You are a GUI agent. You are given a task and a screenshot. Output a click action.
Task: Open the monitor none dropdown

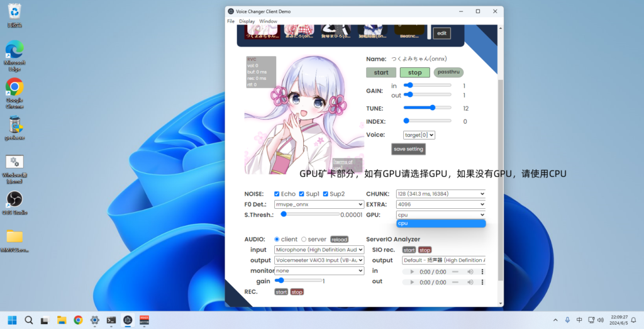click(319, 270)
